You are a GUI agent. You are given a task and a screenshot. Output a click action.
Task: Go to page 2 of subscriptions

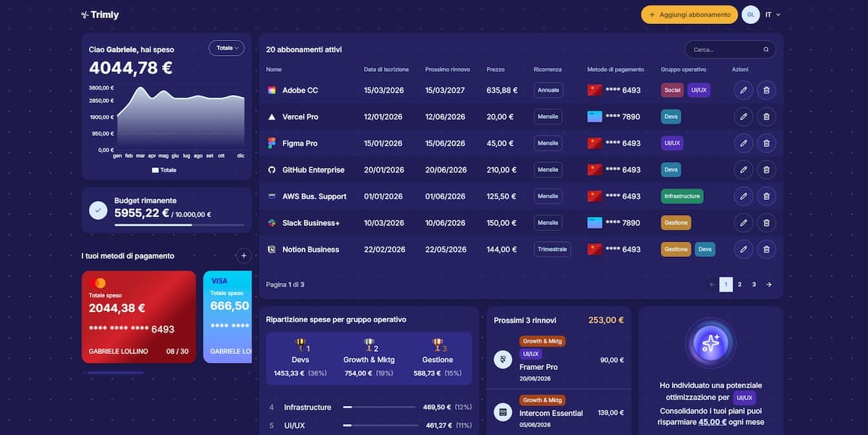pos(739,284)
